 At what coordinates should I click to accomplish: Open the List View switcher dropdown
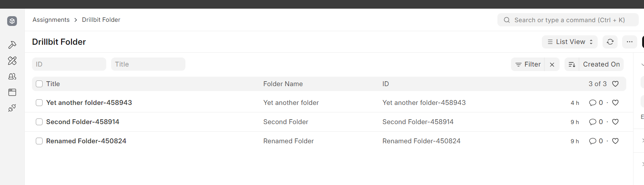[569, 42]
